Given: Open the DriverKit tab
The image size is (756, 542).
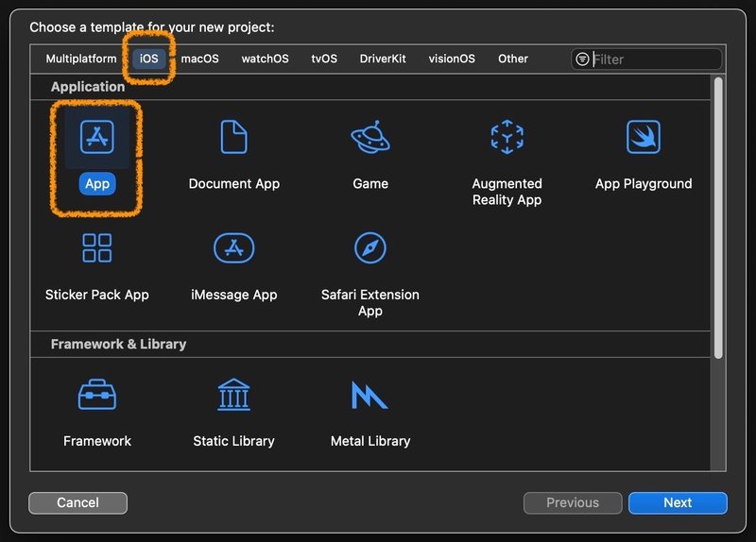Looking at the screenshot, I should [383, 59].
